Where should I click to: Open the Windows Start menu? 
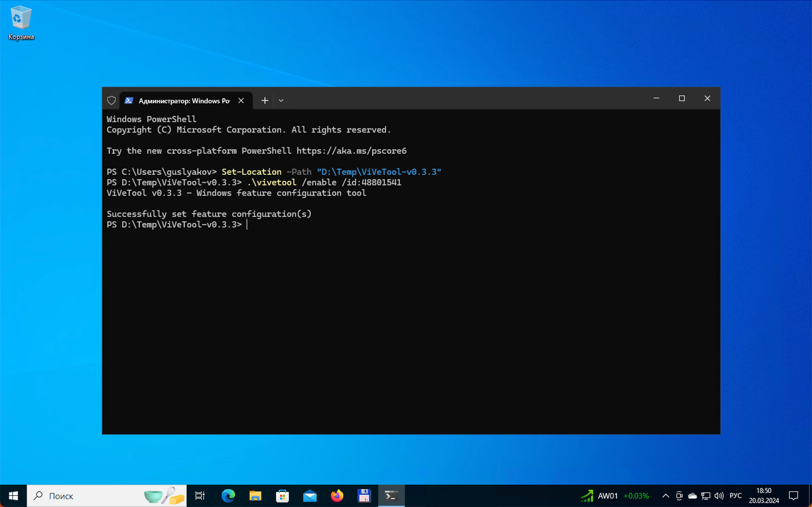point(14,496)
